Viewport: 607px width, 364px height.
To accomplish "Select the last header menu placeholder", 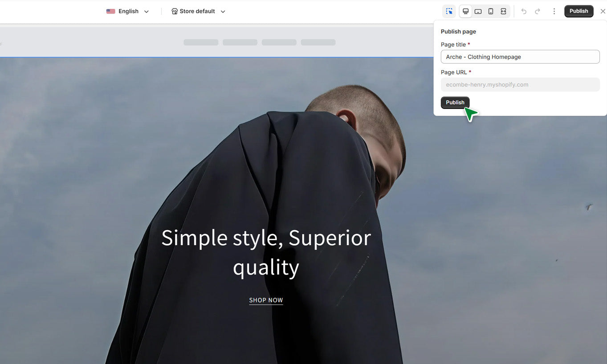I will (x=318, y=42).
